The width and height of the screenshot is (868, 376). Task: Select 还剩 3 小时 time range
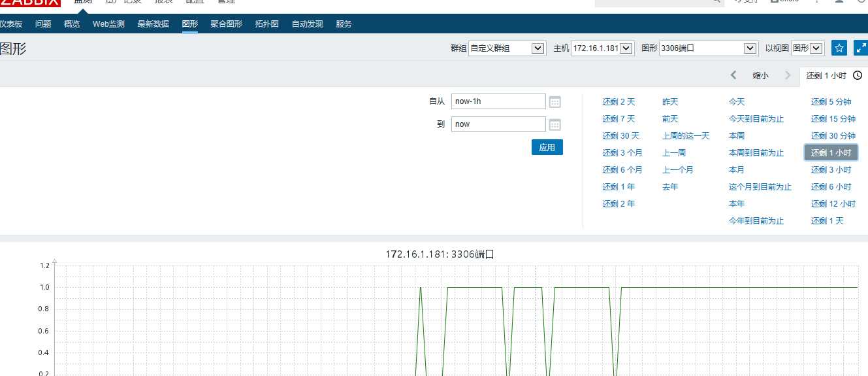tap(831, 170)
